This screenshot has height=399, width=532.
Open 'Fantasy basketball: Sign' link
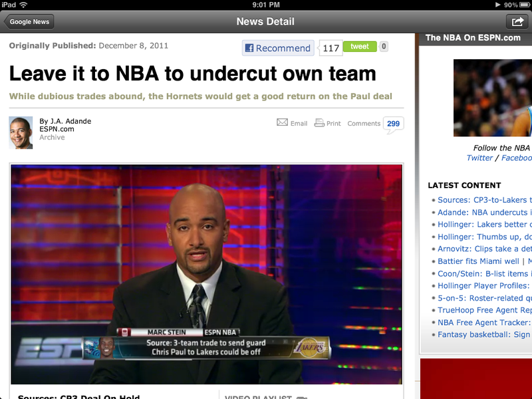(x=484, y=334)
